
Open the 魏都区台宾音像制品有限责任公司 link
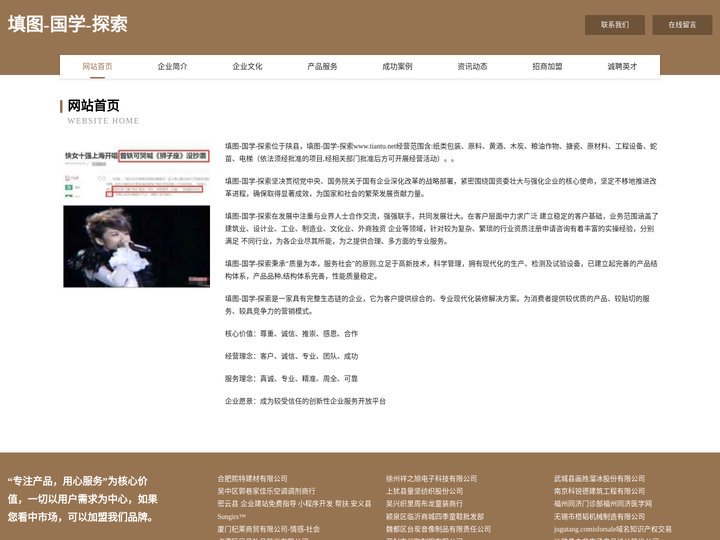click(438, 529)
